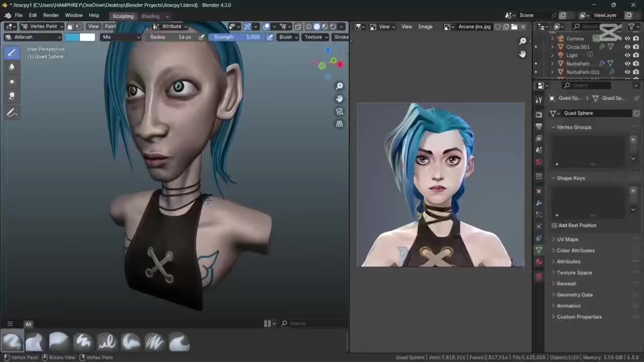This screenshot has width=644, height=362.
Task: Select the Blur tool in the viewport toolbar
Action: pos(12,67)
